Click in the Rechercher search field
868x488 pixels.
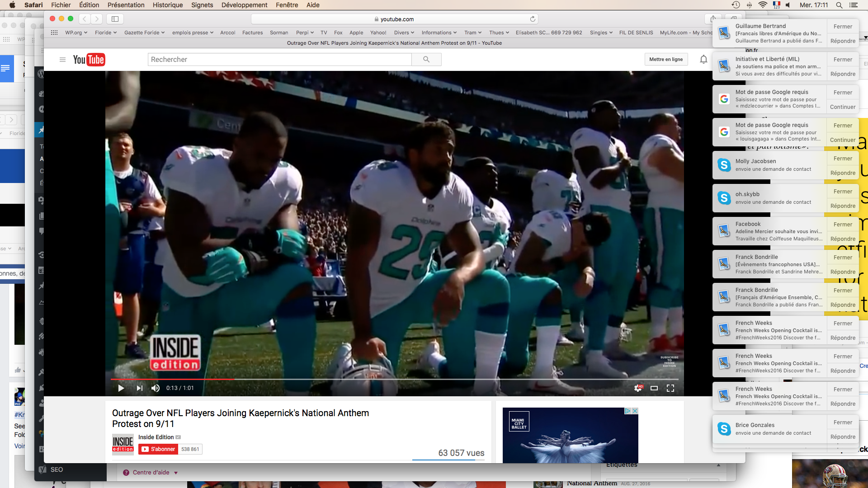279,59
